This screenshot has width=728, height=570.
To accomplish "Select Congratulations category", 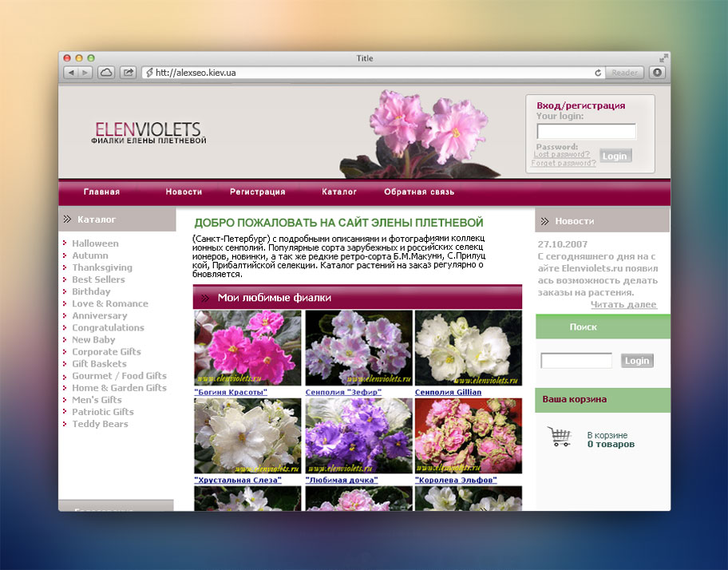I will pyautogui.click(x=109, y=327).
